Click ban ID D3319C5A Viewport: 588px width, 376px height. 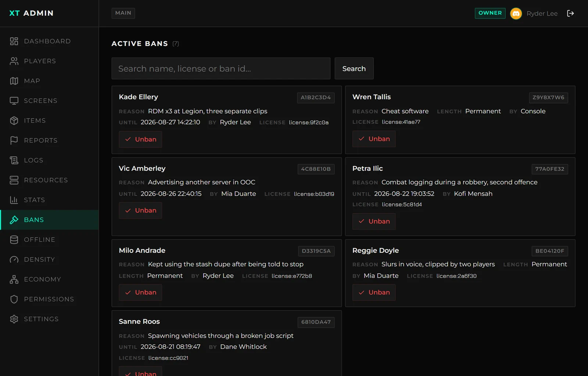pos(316,251)
